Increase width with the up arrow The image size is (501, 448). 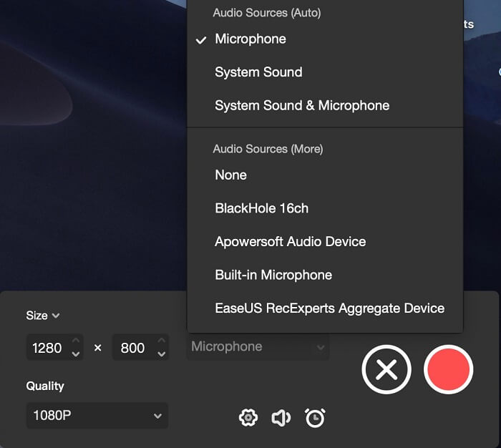tap(76, 341)
